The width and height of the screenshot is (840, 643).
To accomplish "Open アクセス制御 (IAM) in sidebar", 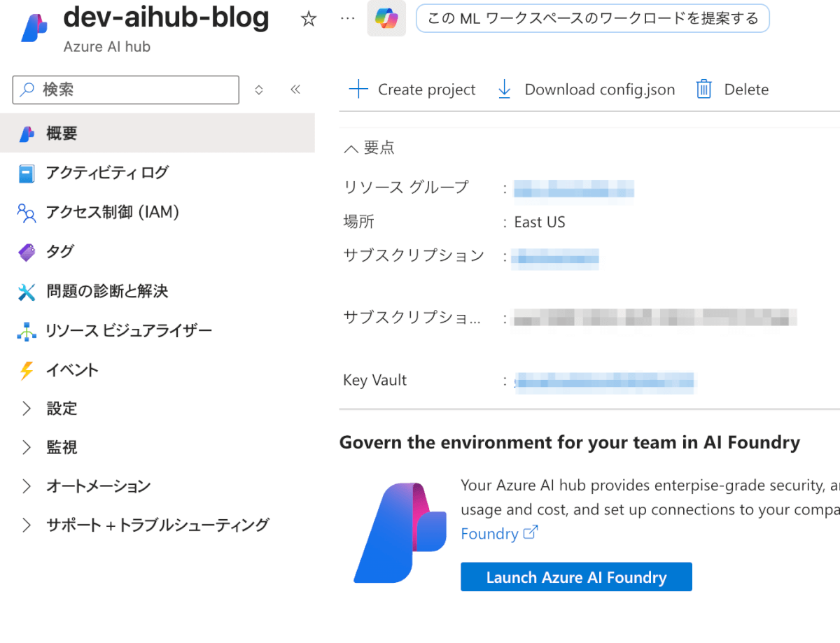I will pos(112,212).
